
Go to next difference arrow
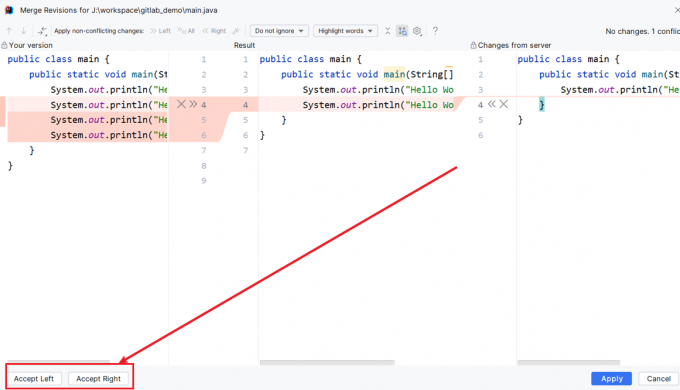point(24,31)
